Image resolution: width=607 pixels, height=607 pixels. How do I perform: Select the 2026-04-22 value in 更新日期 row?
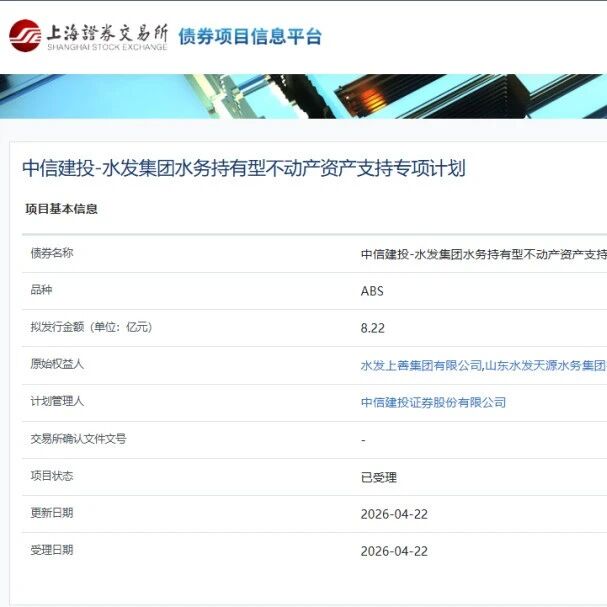394,514
